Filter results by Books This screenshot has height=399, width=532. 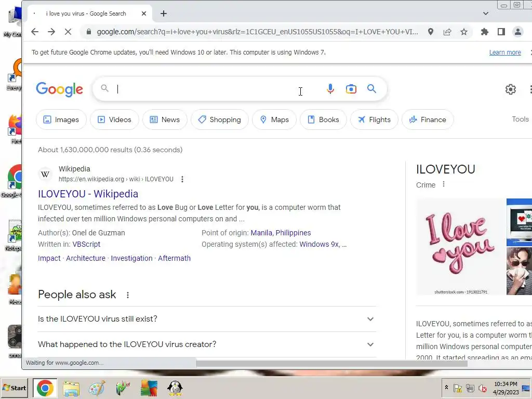click(323, 120)
